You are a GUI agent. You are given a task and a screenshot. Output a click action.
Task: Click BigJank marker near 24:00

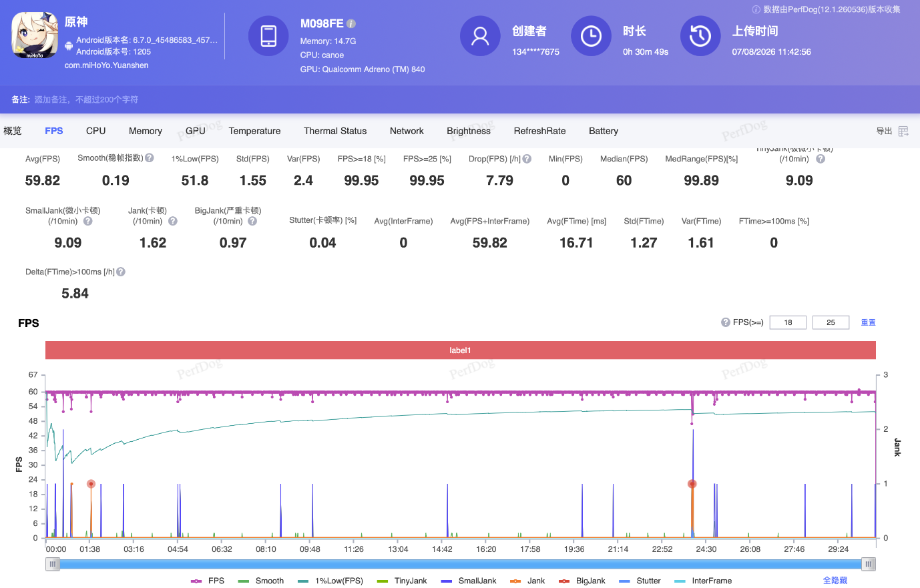point(692,484)
